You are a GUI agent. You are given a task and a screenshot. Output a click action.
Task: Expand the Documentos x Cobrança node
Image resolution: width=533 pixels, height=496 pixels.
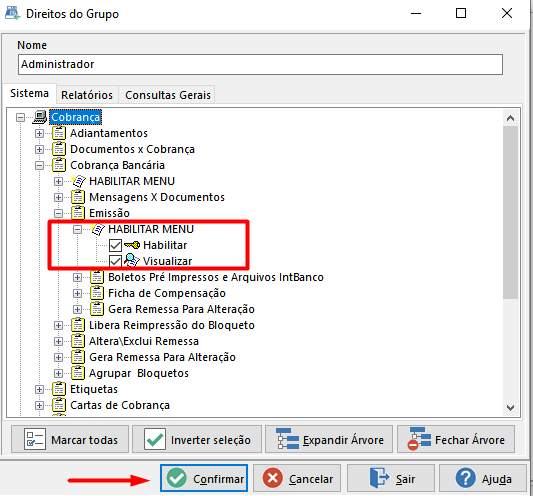(x=39, y=149)
